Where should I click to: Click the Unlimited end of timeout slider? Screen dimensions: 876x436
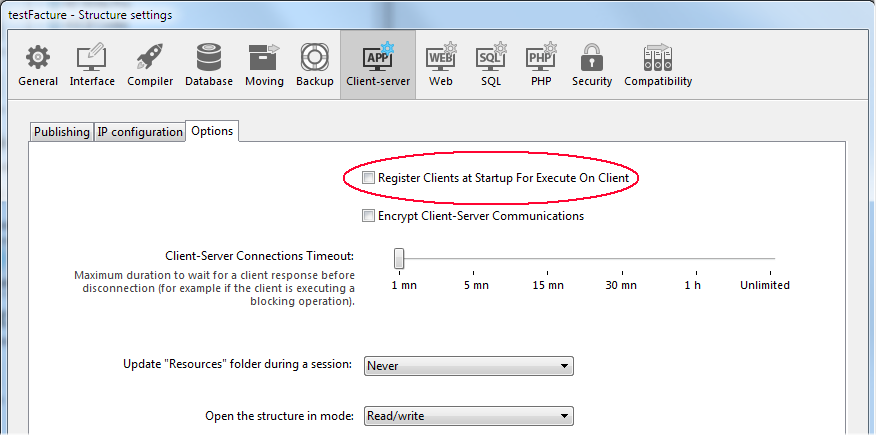774,259
